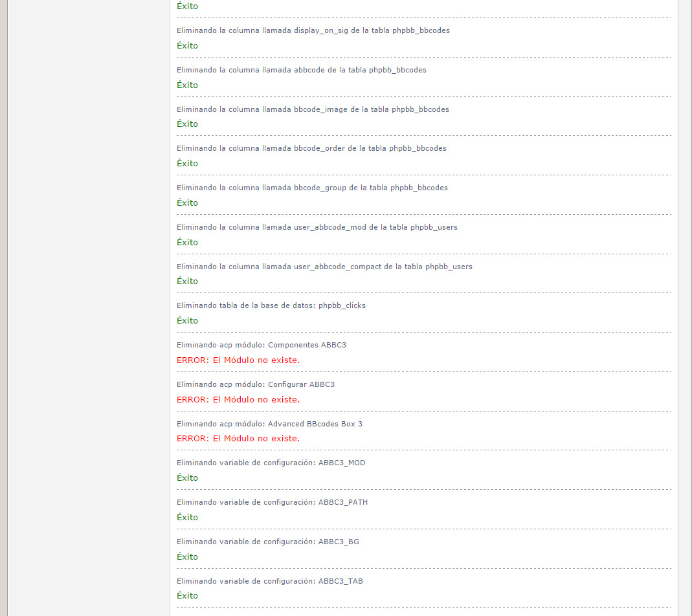Click the display_on_sig column removal line
The height and width of the screenshot is (616, 692).
pyautogui.click(x=313, y=30)
